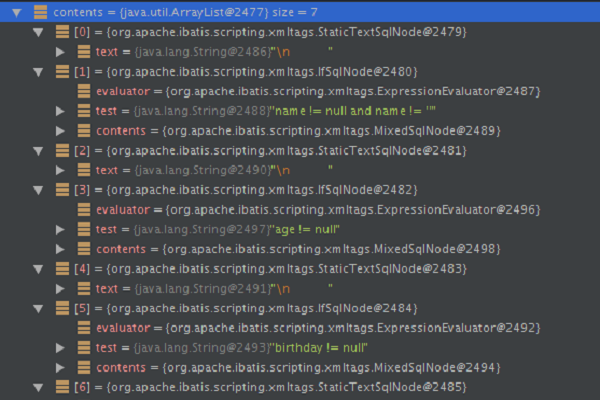600x400 pixels.
Task: Select the contents = MixedSqlNode@2498 row
Action: (300, 249)
